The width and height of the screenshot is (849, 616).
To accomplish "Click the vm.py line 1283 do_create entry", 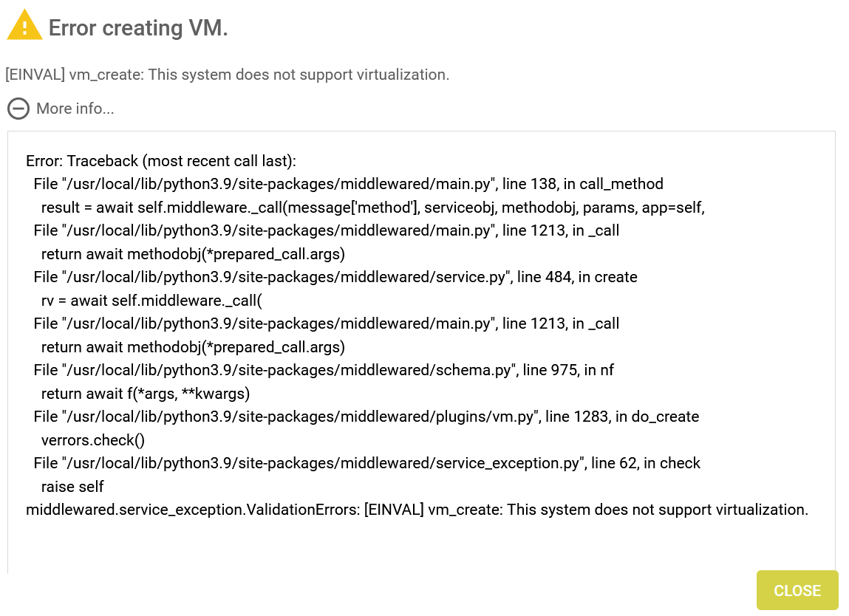I will (366, 417).
